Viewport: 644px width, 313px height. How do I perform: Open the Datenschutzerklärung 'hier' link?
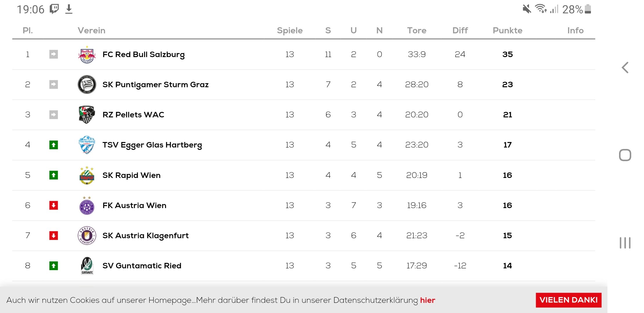coord(428,300)
